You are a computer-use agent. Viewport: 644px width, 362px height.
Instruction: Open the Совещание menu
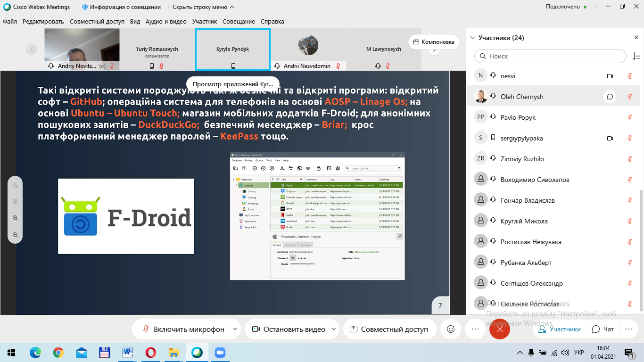(x=239, y=21)
